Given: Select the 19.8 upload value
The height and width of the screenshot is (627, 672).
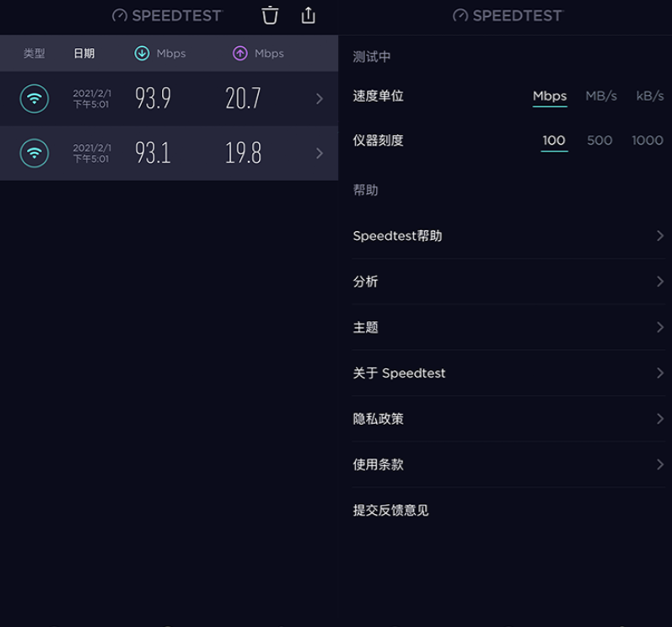Looking at the screenshot, I should (x=243, y=153).
